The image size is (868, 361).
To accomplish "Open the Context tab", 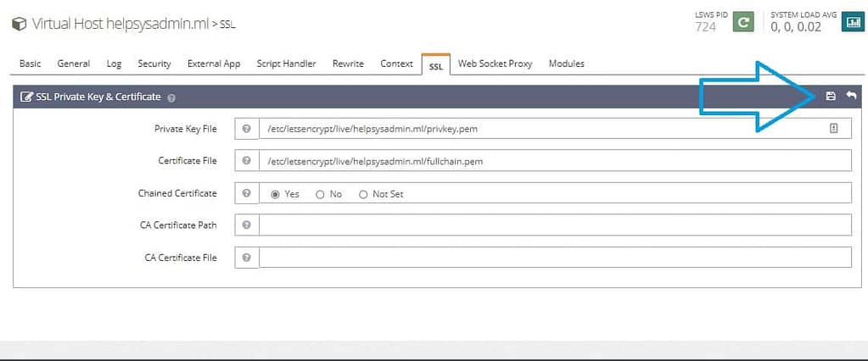I will (x=396, y=64).
